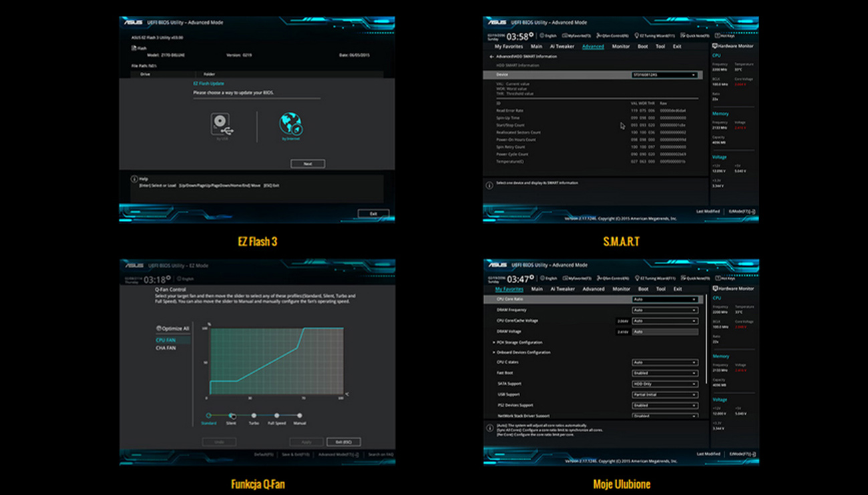Click Optimize All icon in Q-Fan Control
868x495 pixels.
tap(159, 328)
